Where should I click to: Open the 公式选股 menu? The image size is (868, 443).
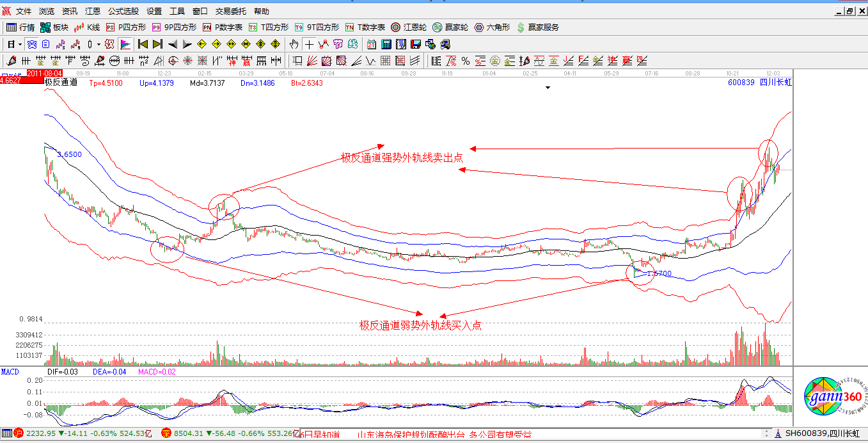click(123, 12)
